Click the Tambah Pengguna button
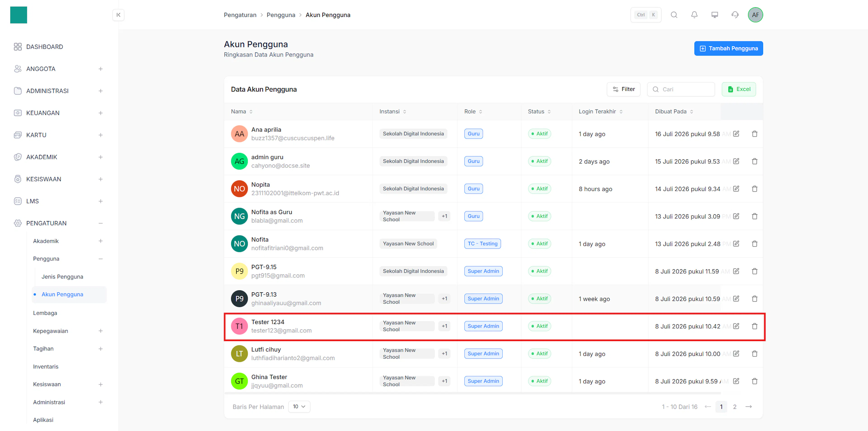 tap(729, 49)
